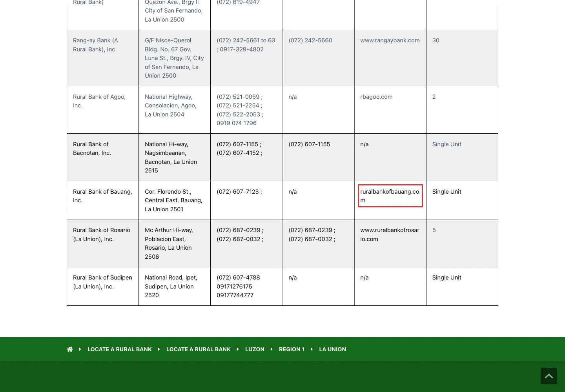The width and height of the screenshot is (565, 392).
Task: Select Rural Bank of Sudipen name cell
Action: click(103, 286)
